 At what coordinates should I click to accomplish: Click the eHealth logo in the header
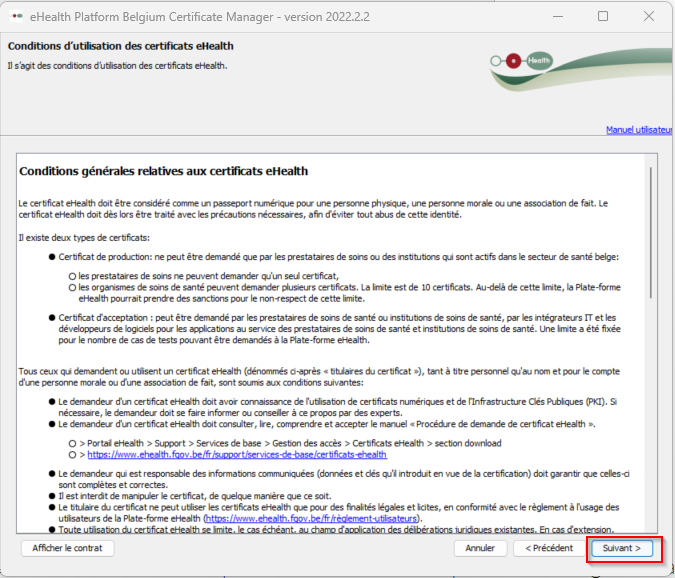click(x=522, y=61)
